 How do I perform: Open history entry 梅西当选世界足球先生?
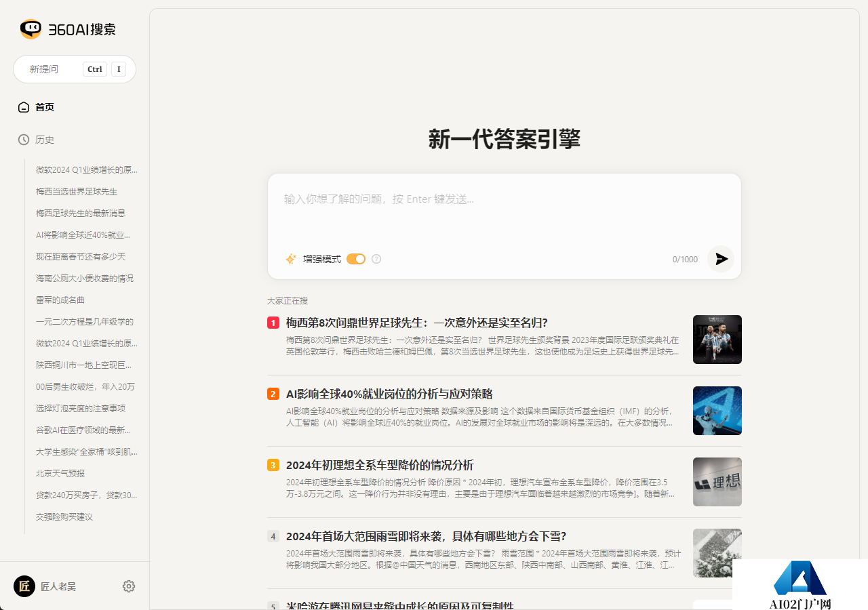[x=77, y=191]
